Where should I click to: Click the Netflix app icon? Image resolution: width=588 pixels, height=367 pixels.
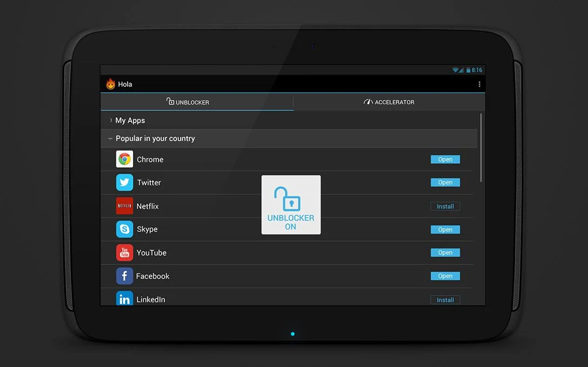pyautogui.click(x=124, y=206)
